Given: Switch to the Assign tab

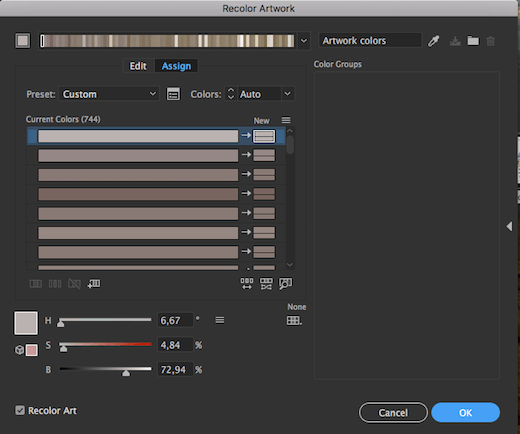Looking at the screenshot, I should [x=176, y=66].
